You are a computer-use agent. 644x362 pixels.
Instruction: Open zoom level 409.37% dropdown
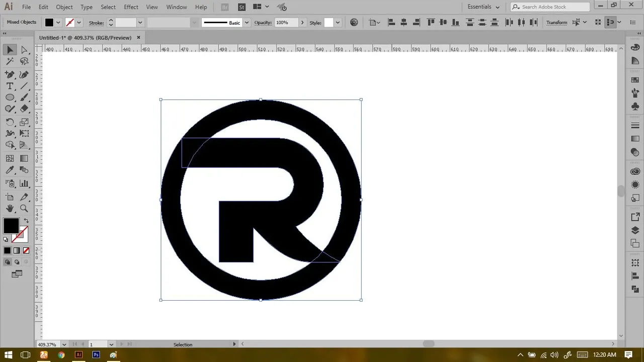(64, 344)
